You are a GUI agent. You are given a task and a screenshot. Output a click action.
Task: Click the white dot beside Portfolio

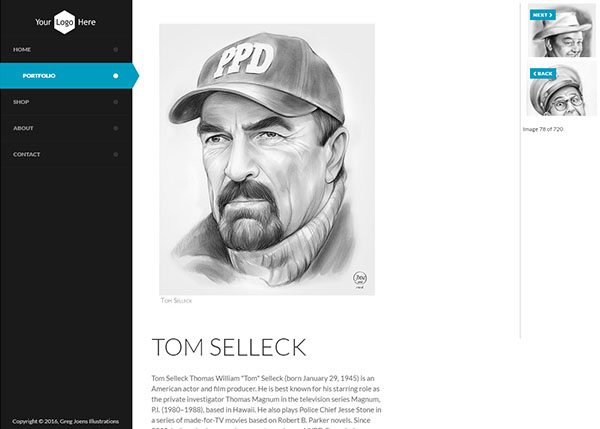pyautogui.click(x=116, y=76)
